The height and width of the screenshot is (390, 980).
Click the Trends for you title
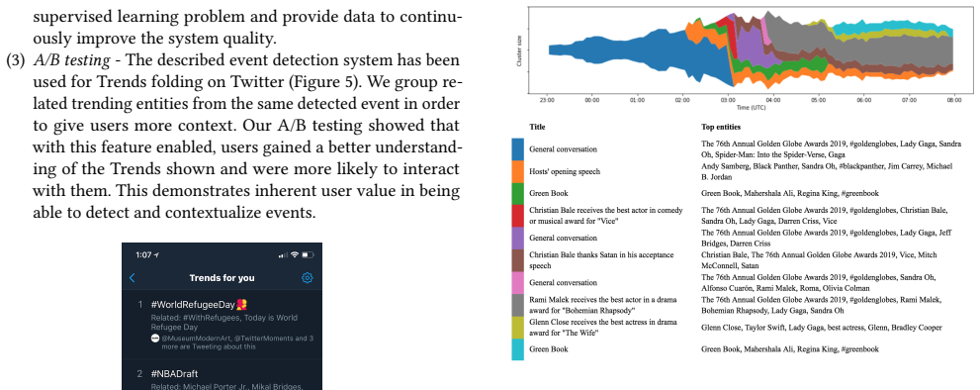point(222,278)
